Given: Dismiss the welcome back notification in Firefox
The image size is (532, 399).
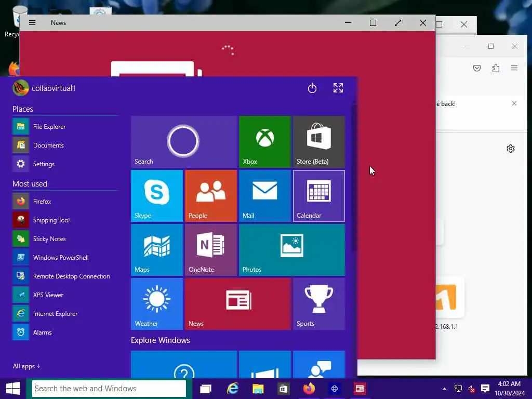Looking at the screenshot, I should 514,103.
